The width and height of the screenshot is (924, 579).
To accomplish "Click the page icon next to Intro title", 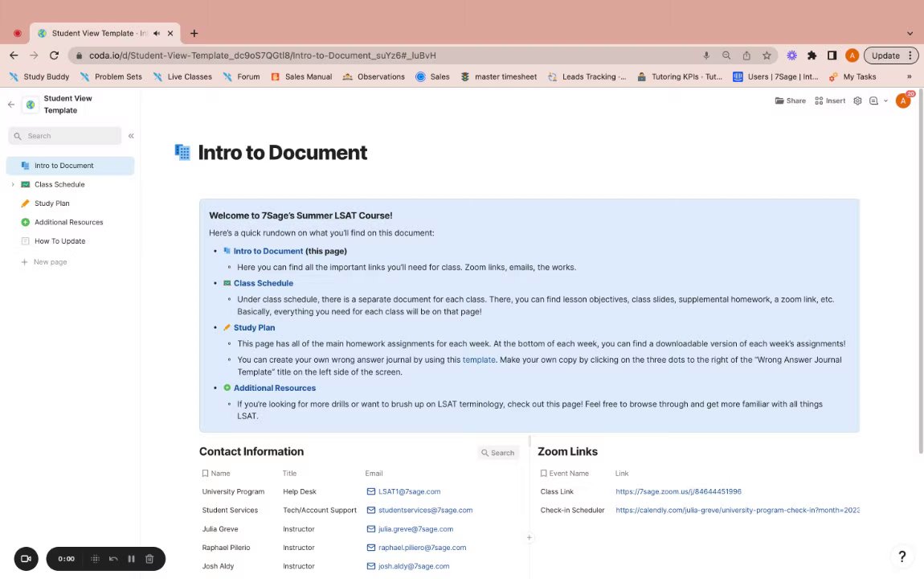I will [x=182, y=152].
